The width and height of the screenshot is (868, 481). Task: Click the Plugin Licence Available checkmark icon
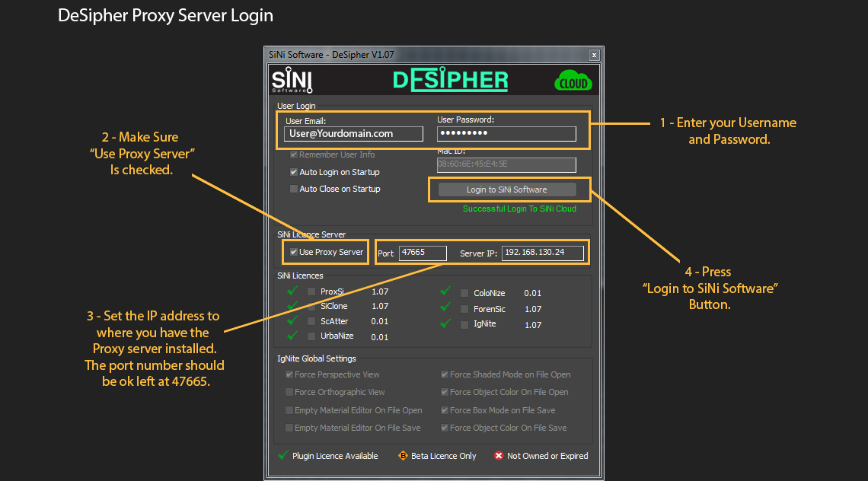coord(283,455)
